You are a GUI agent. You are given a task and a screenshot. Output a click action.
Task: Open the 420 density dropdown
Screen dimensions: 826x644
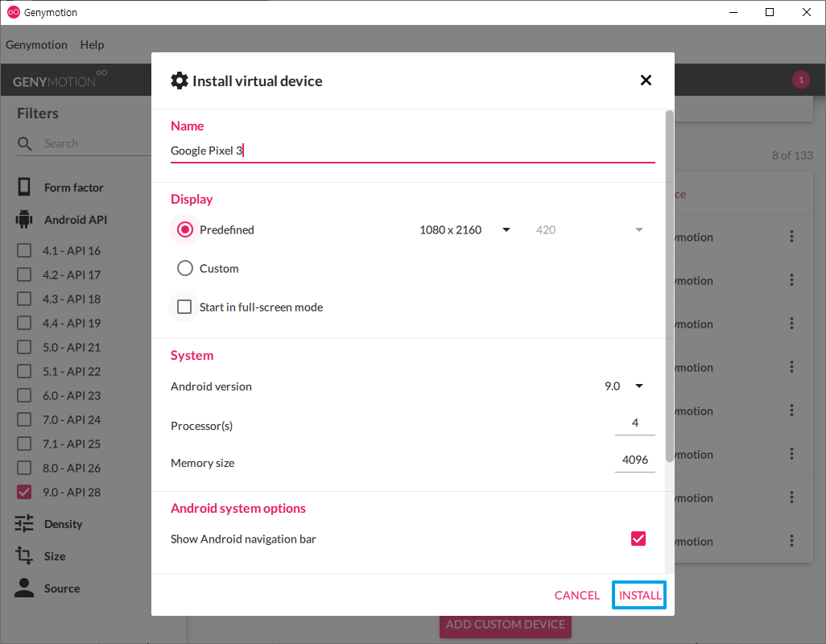[x=589, y=229]
